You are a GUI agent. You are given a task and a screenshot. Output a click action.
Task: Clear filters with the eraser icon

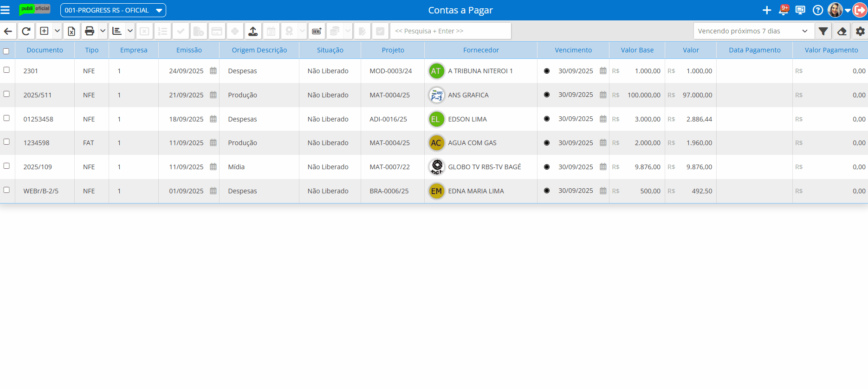pyautogui.click(x=842, y=31)
